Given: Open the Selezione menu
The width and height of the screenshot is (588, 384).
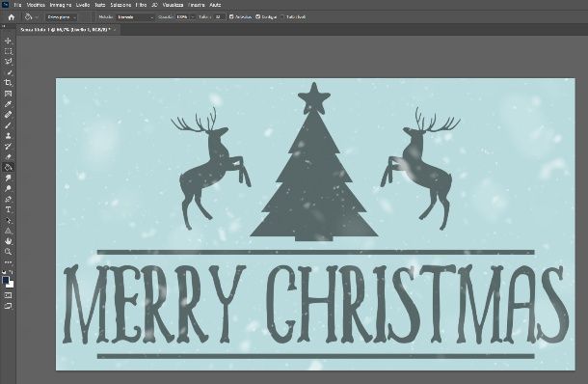Looking at the screenshot, I should [120, 5].
